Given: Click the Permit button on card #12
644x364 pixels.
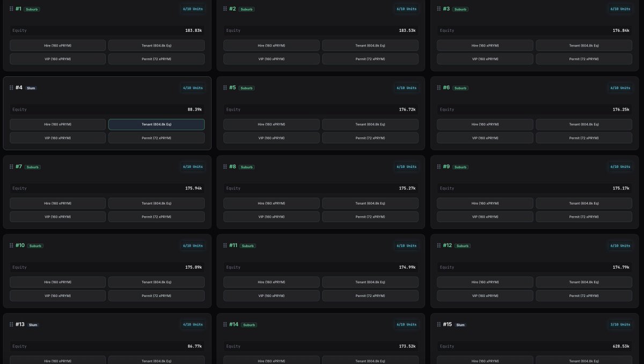Looking at the screenshot, I should pos(584,295).
